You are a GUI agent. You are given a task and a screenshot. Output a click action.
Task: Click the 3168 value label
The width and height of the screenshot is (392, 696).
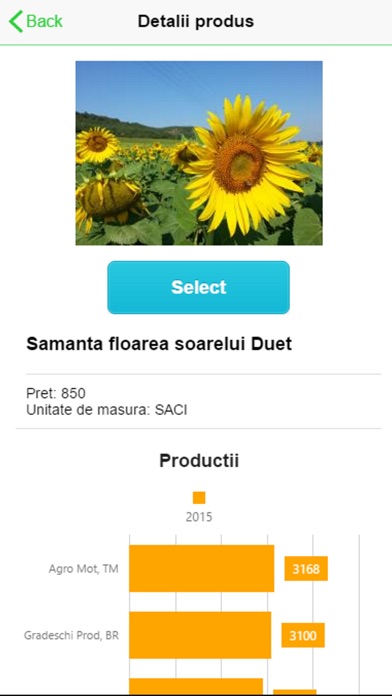(x=306, y=569)
